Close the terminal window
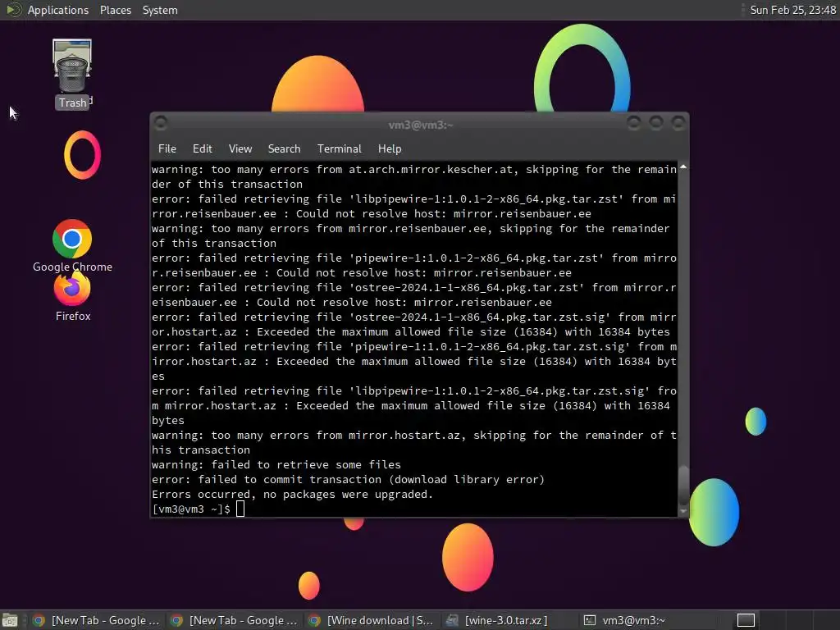 [678, 124]
